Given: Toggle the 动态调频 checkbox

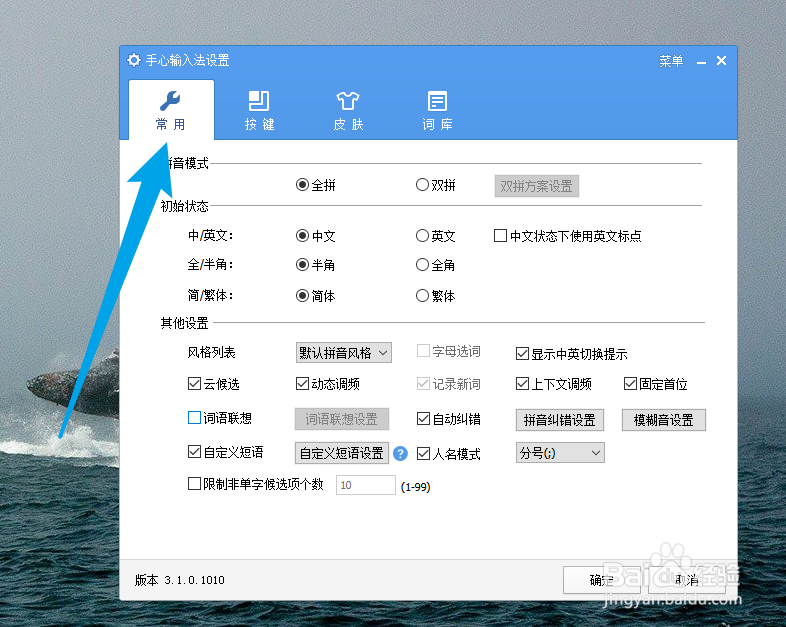Looking at the screenshot, I should tap(302, 384).
